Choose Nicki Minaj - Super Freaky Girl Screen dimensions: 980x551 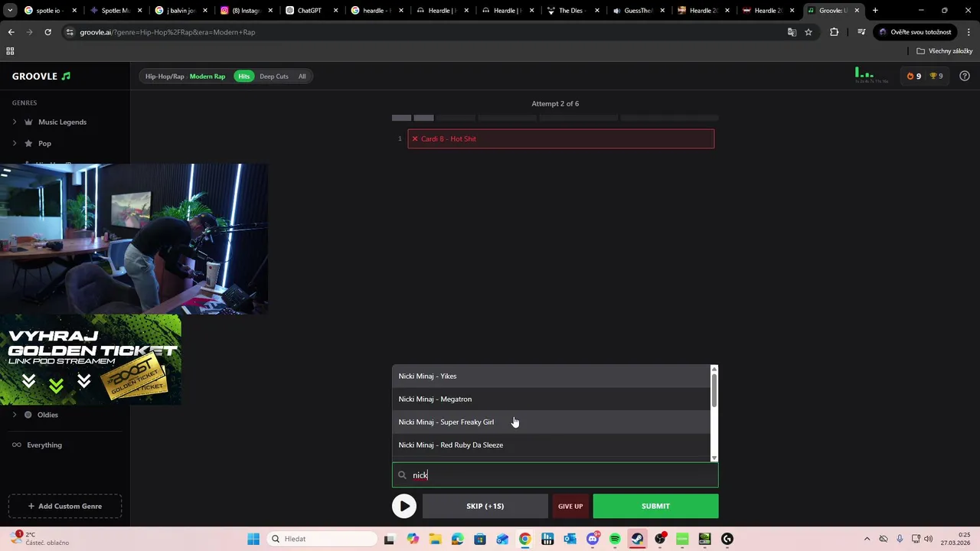tap(551, 422)
